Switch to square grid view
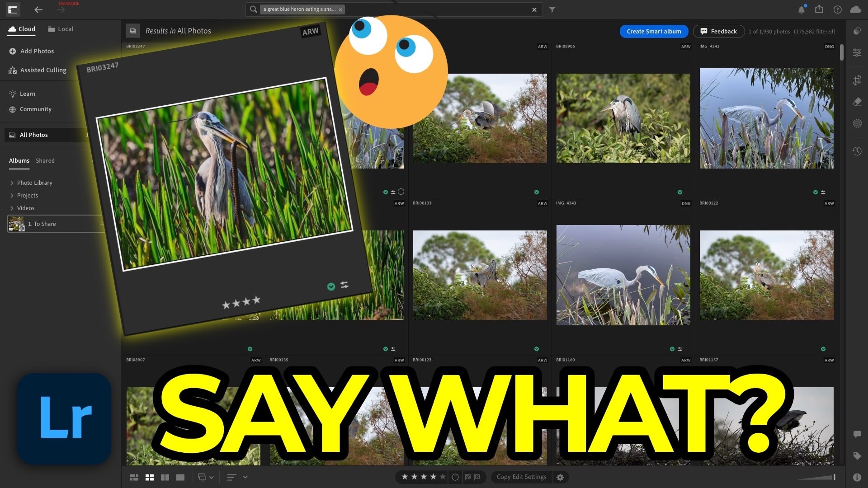This screenshot has width=868, height=488. (x=150, y=477)
